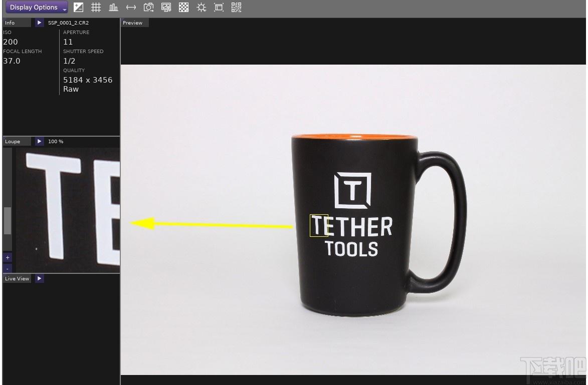Click the shutter speed value 1/2
Image resolution: width=588 pixels, height=385 pixels.
[69, 61]
